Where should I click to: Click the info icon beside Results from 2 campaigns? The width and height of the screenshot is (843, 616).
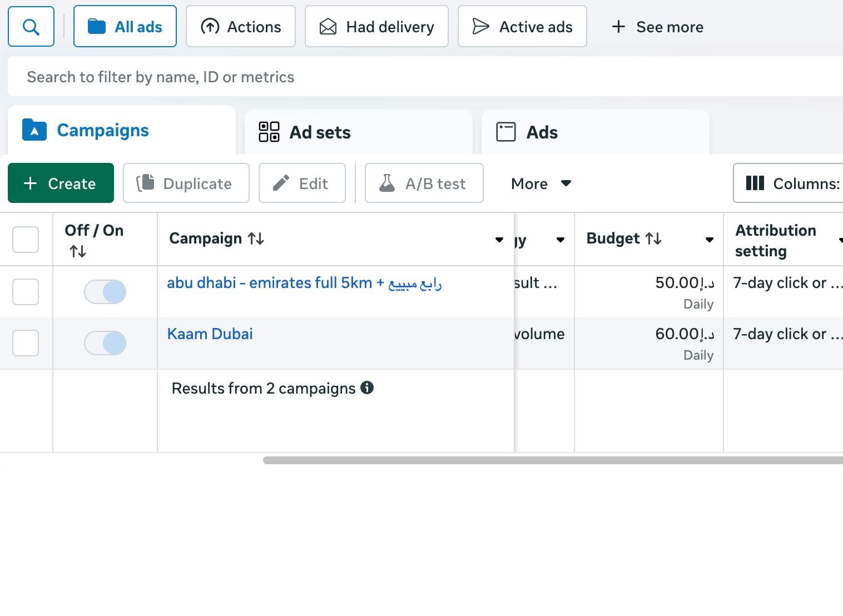pos(367,388)
